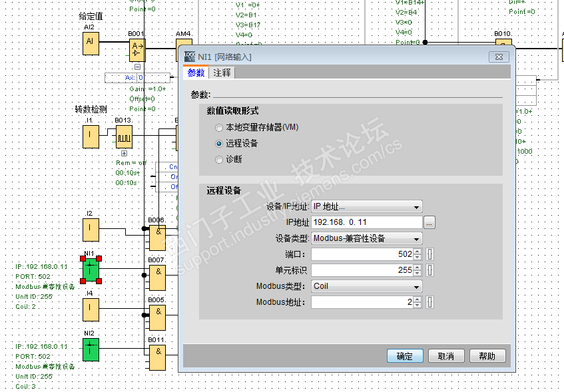Choose the diagnostics radio option
The height and width of the screenshot is (392, 564).
[x=219, y=160]
